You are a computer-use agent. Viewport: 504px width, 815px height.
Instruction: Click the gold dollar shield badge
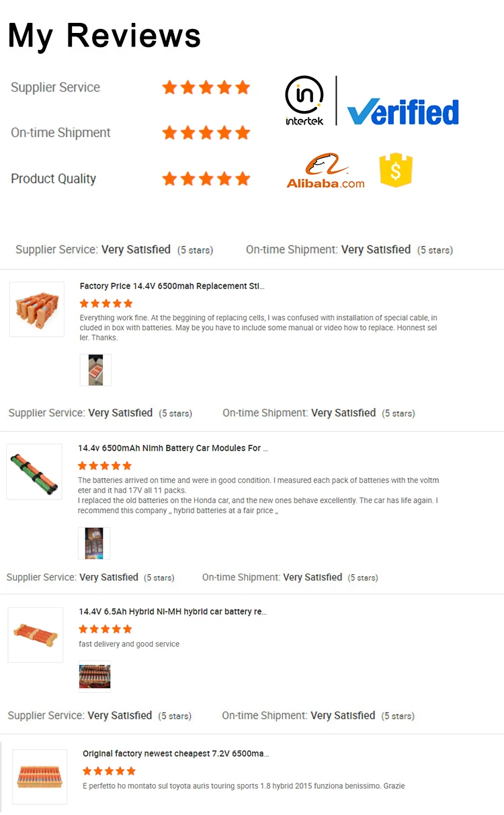pyautogui.click(x=396, y=170)
